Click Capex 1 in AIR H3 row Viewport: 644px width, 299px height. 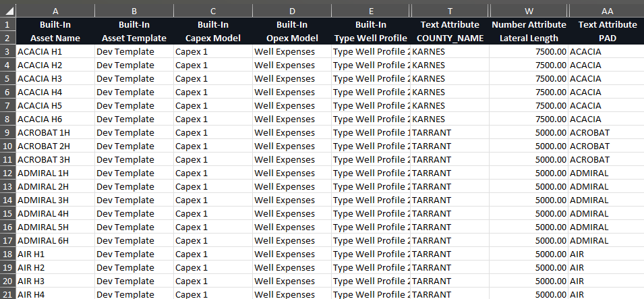[x=213, y=281]
